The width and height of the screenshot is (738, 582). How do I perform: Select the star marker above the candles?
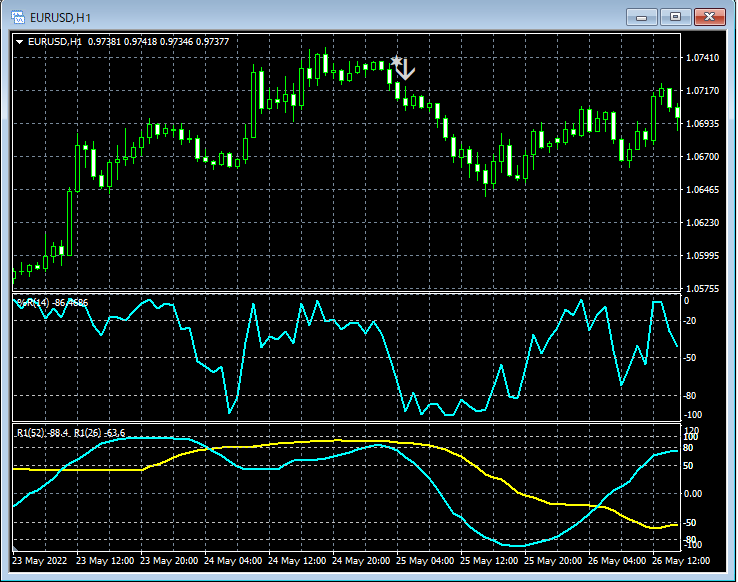396,62
